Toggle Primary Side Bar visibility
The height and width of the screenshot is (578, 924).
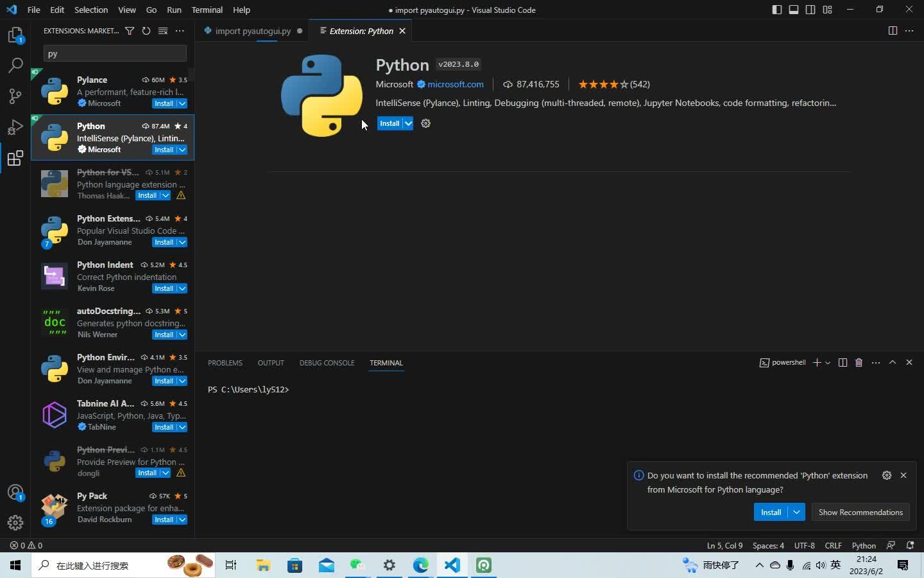coord(777,10)
